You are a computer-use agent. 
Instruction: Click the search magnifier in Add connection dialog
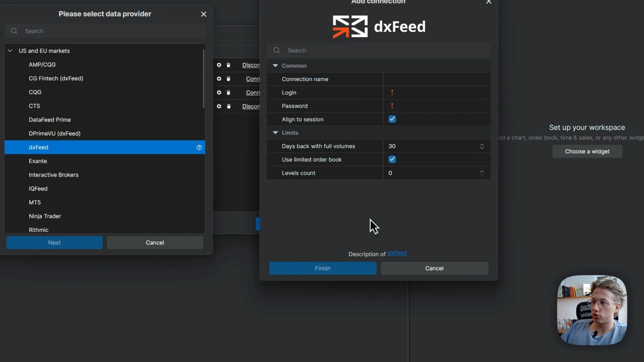tap(277, 50)
